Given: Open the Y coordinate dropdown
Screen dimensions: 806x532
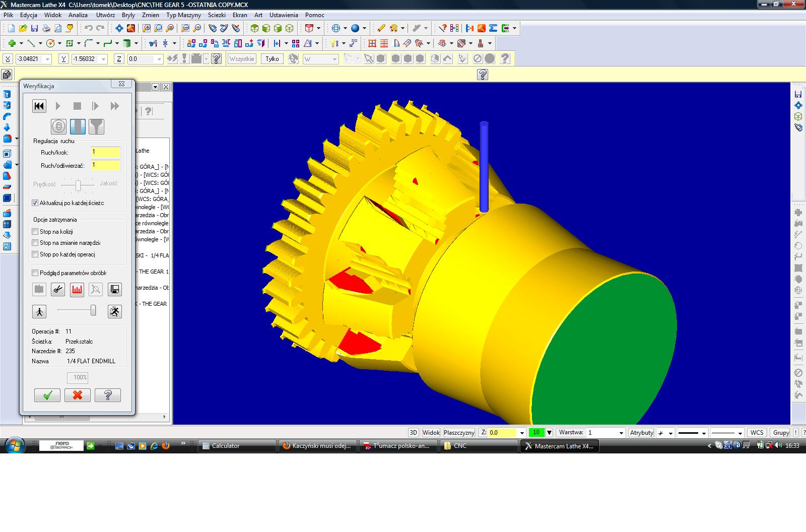Looking at the screenshot, I should pos(103,59).
